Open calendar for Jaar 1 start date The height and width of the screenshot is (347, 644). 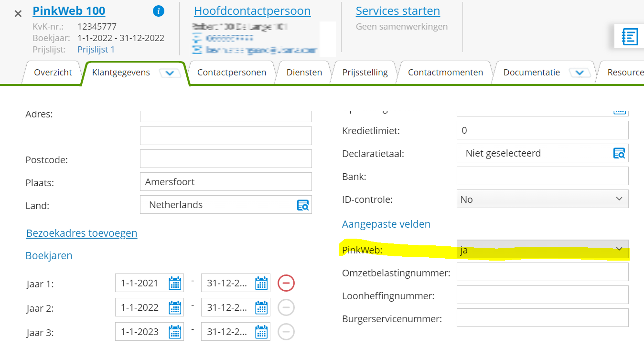pos(175,284)
